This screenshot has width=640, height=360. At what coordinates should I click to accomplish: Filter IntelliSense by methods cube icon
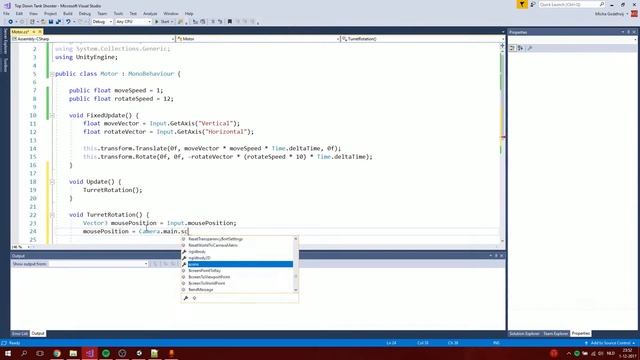click(x=194, y=298)
